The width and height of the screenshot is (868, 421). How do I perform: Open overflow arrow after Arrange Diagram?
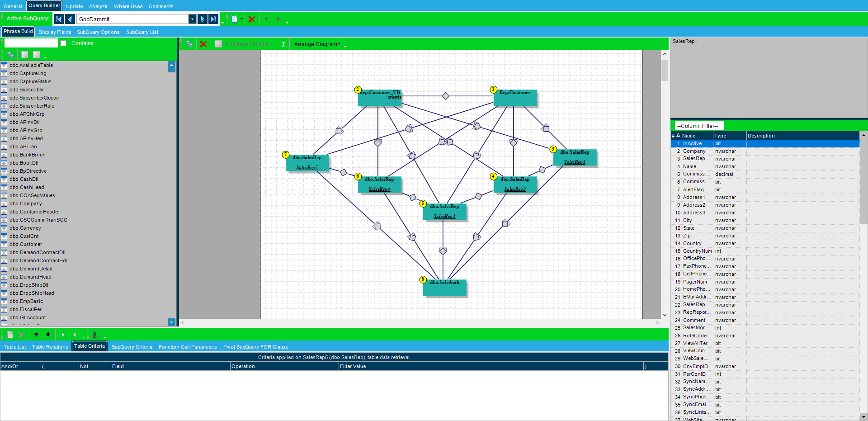click(345, 46)
